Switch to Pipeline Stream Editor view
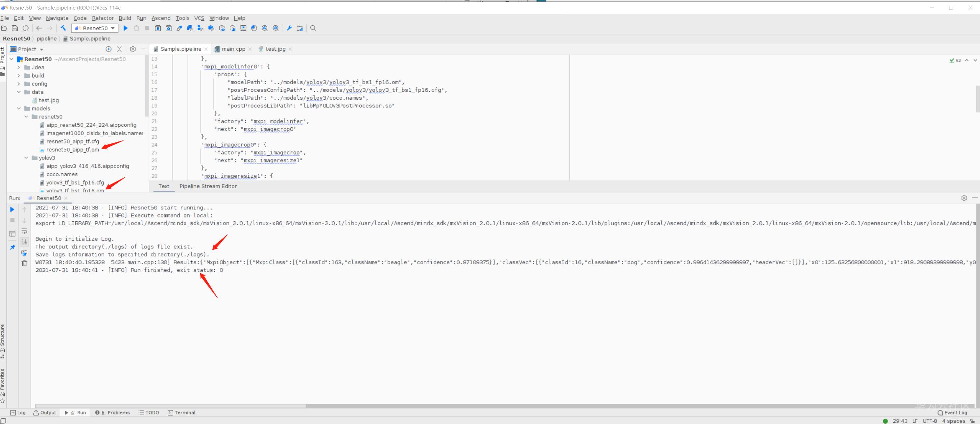The image size is (980, 424). point(208,186)
